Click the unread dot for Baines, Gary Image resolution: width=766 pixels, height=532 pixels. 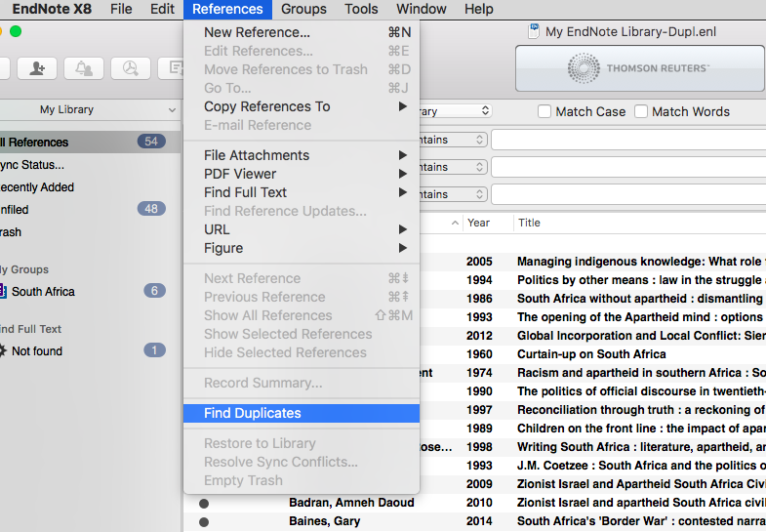(x=204, y=521)
